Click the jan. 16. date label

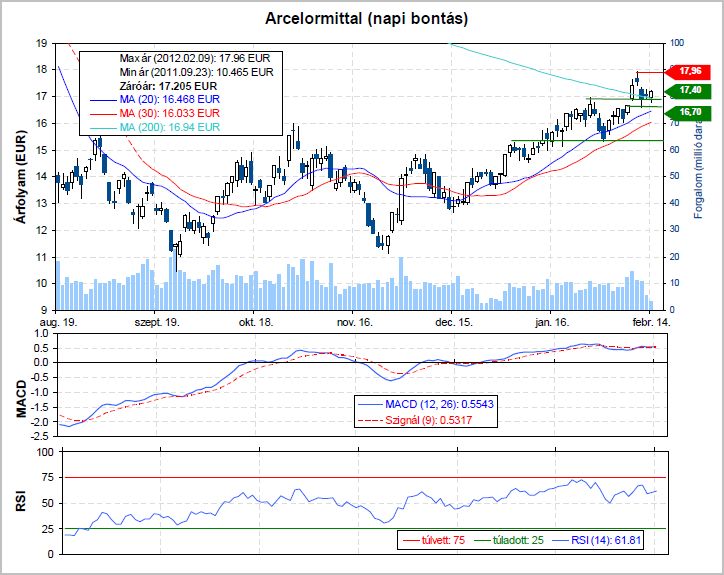(x=552, y=322)
